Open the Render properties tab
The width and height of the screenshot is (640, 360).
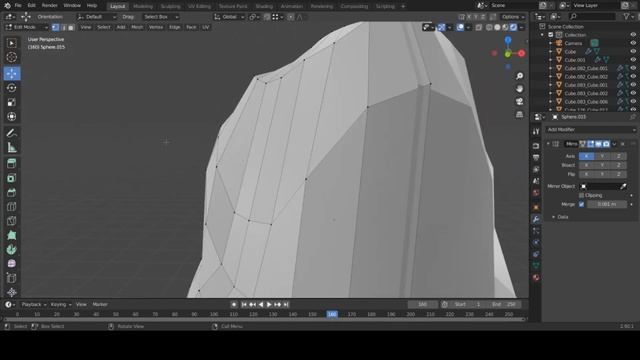536,146
